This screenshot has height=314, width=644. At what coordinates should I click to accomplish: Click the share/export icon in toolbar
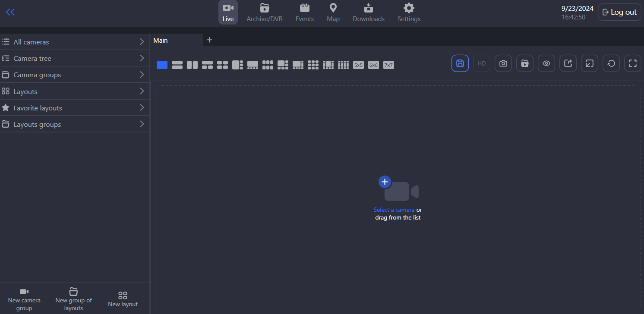tap(568, 63)
